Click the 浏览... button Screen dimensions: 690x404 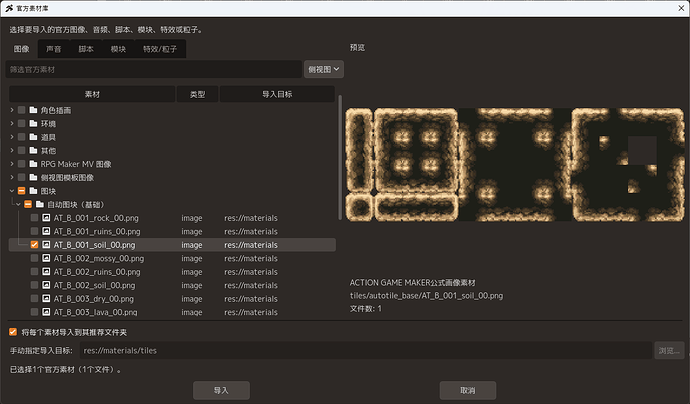669,351
